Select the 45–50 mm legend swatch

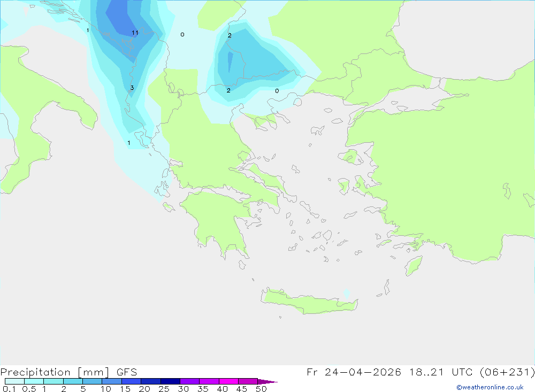(248, 381)
